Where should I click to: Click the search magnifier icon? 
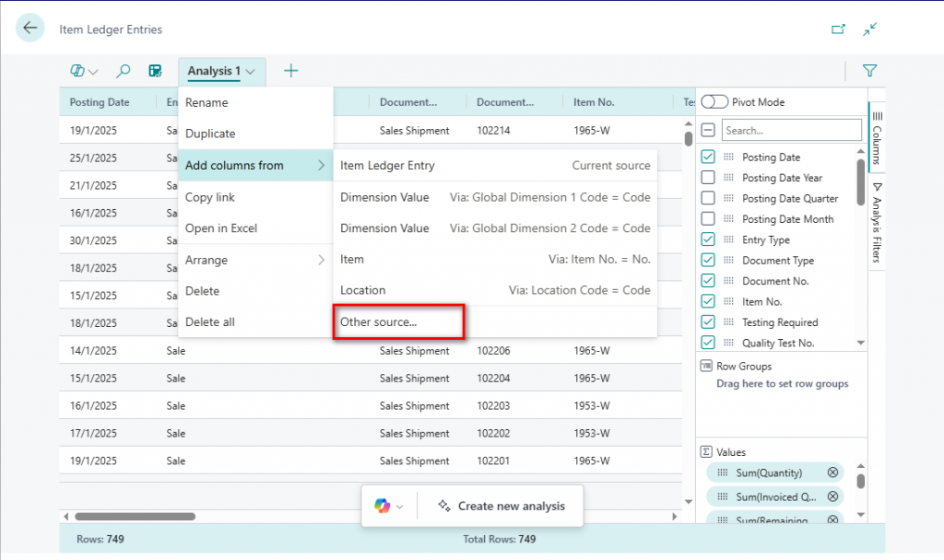(123, 71)
